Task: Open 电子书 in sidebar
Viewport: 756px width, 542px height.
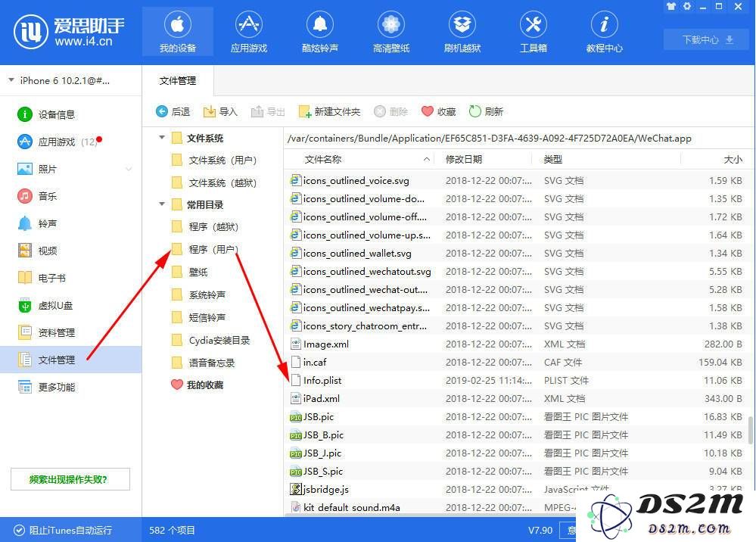Action: (x=42, y=278)
